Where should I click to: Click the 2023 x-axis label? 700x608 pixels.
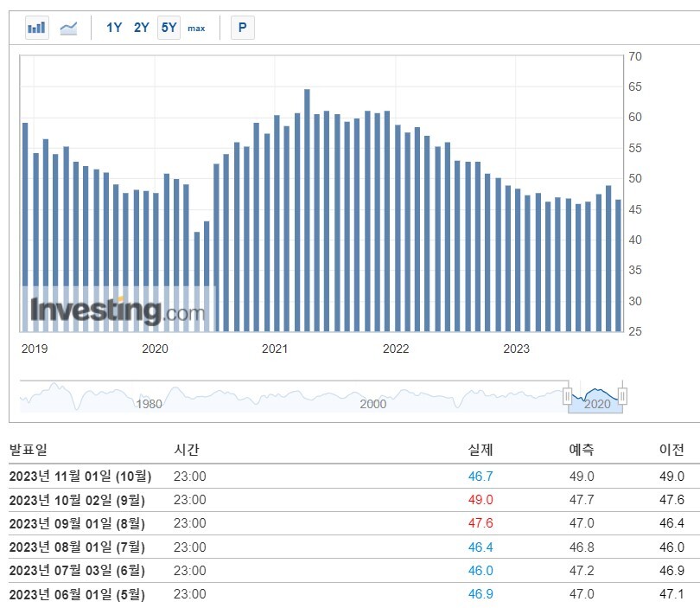point(516,349)
